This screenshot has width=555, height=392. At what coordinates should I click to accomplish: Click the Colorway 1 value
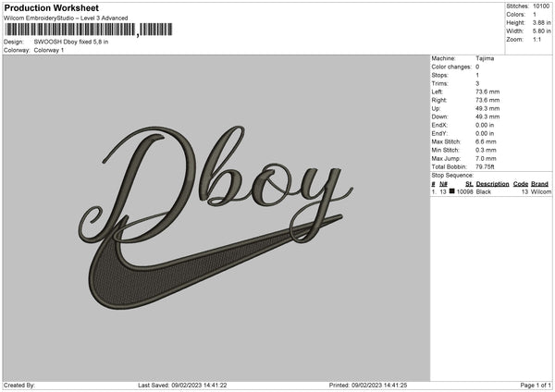tap(49, 50)
